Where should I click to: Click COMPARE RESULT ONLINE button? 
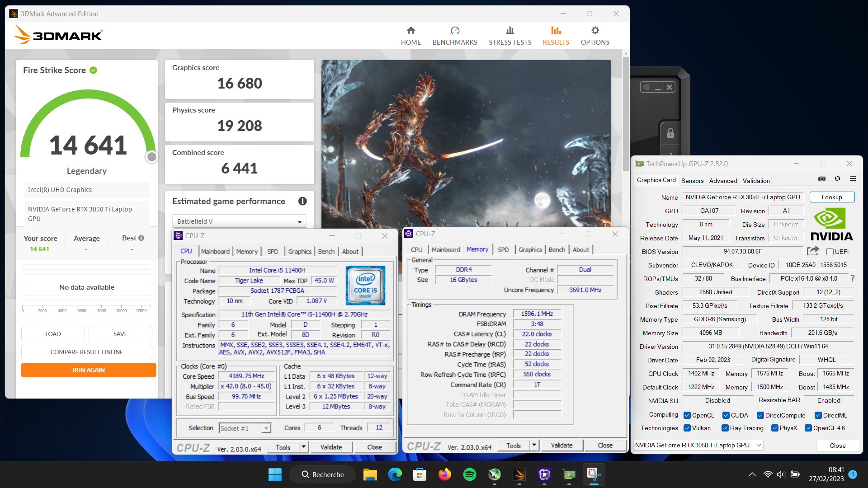(x=87, y=352)
